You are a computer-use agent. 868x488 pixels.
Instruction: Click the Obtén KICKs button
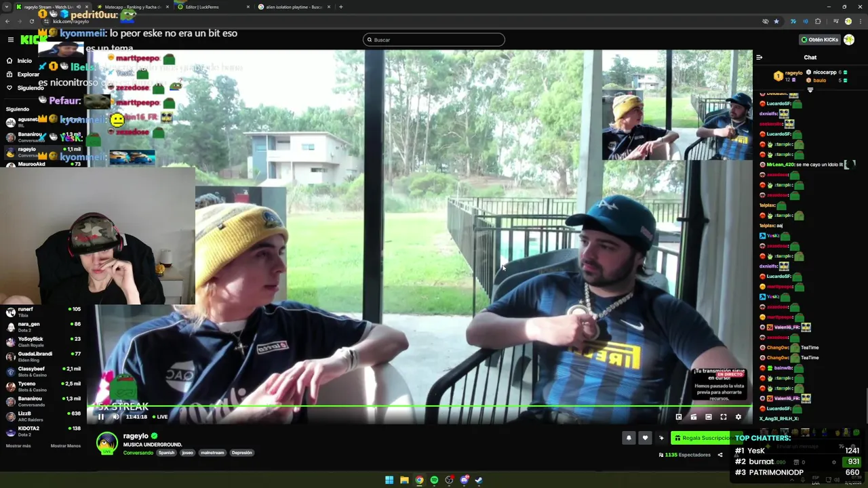(819, 39)
